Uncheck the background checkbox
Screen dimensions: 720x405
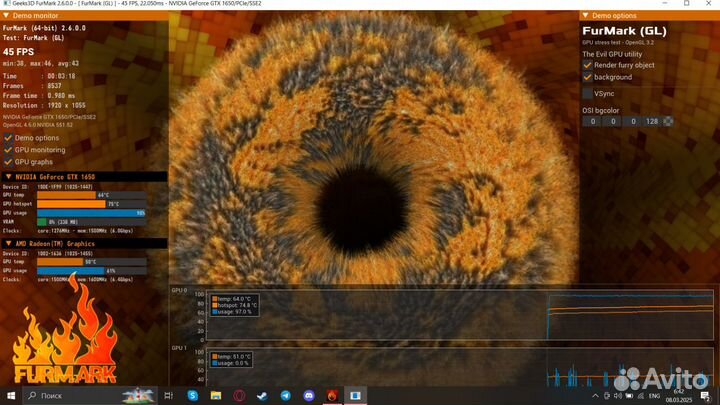click(x=588, y=77)
